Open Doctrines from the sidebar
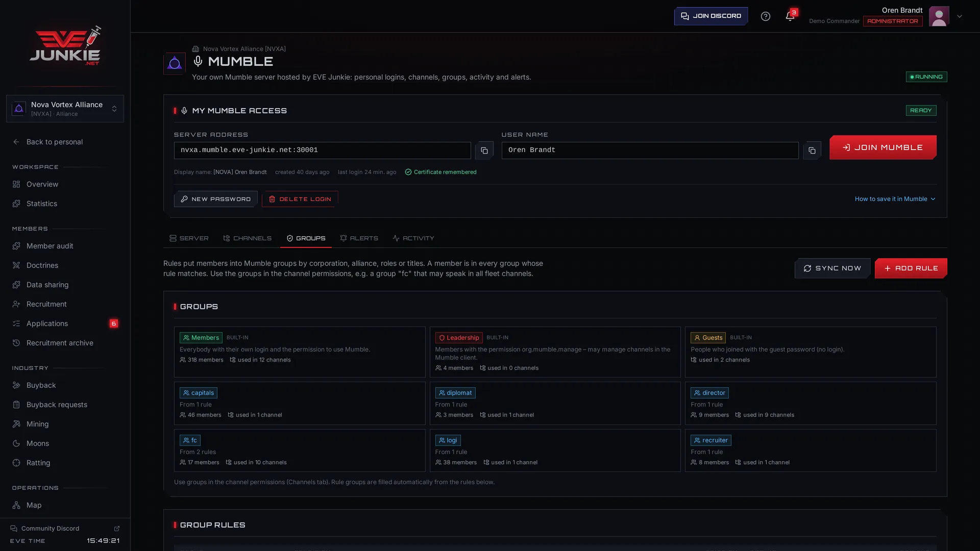This screenshot has height=551, width=980. (x=65, y=265)
